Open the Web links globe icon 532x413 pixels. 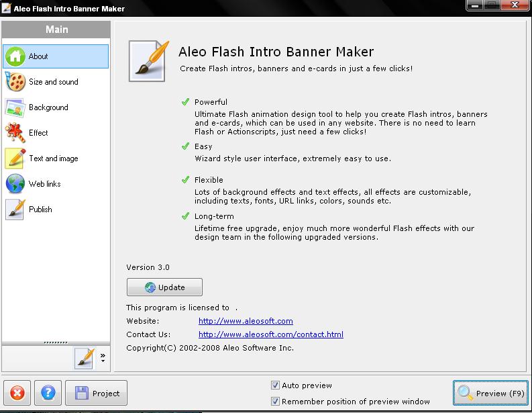pyautogui.click(x=15, y=184)
